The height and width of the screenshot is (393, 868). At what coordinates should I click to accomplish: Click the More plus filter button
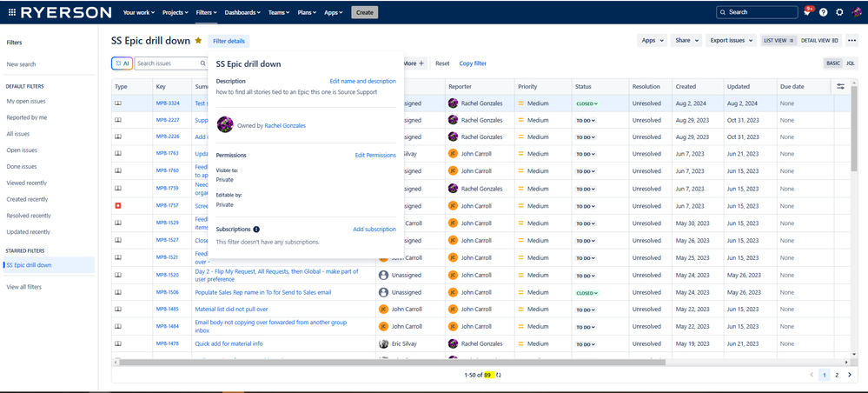[x=413, y=63]
